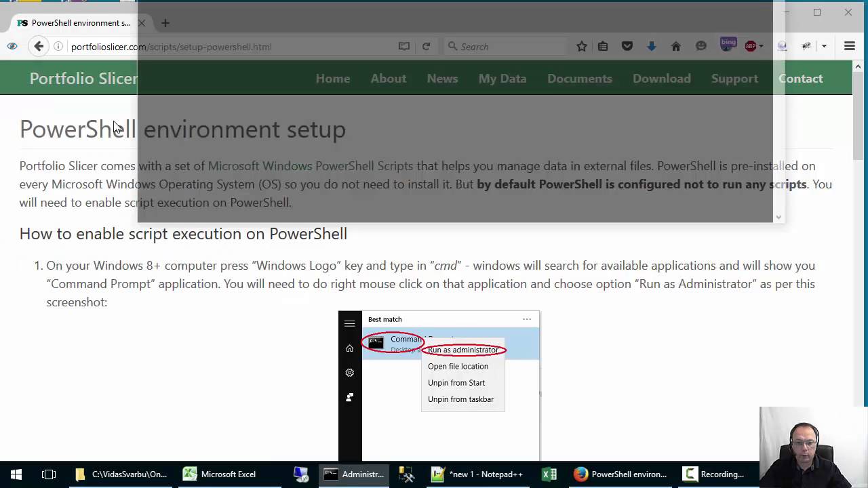Switch to File Explorer C:\VidasSvarbu window
868x488 pixels.
tap(121, 474)
